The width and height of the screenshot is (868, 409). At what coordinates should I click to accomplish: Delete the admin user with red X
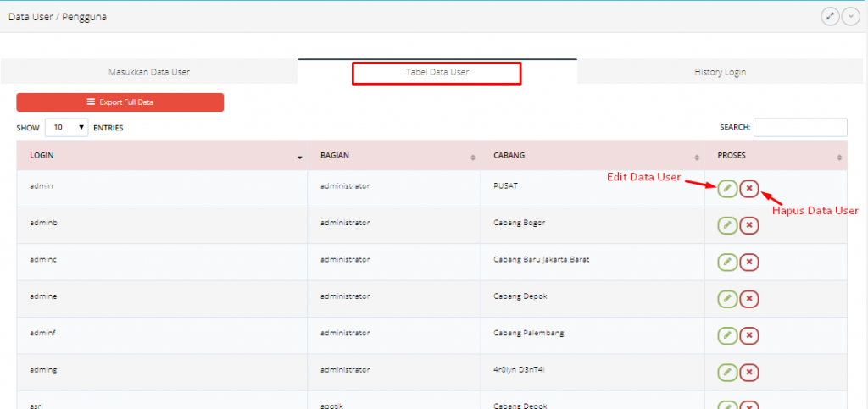[x=749, y=188]
